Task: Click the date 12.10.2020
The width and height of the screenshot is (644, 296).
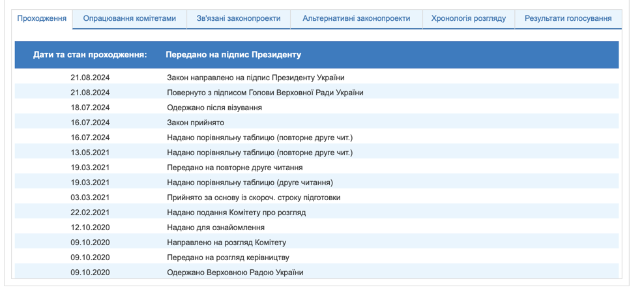Action: tap(90, 228)
